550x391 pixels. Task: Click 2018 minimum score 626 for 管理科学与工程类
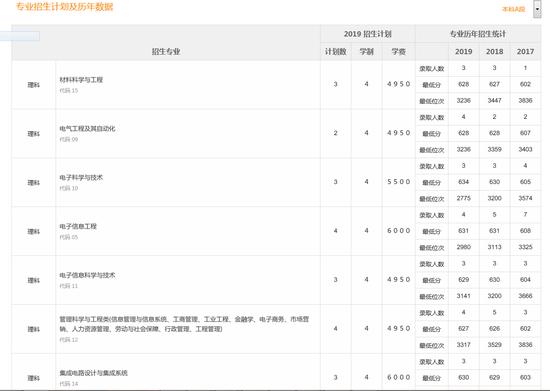pos(494,329)
